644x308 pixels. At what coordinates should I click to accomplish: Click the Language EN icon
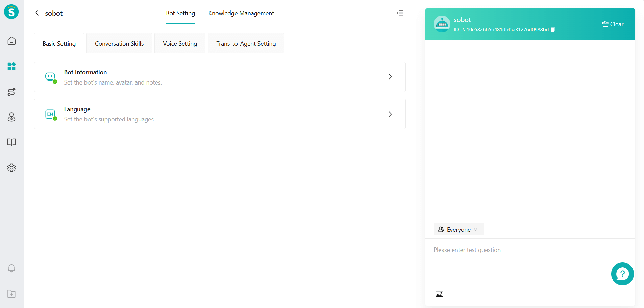[51, 114]
